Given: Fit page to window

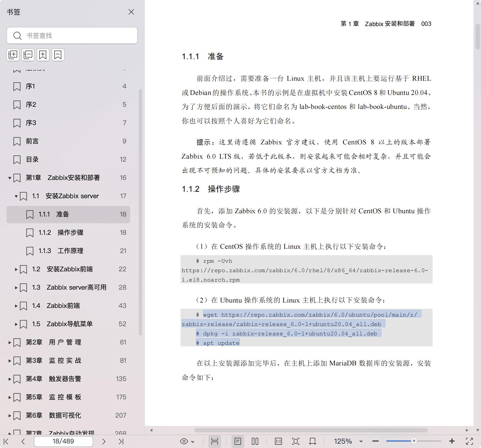Looking at the screenshot, I should pyautogui.click(x=295, y=441).
